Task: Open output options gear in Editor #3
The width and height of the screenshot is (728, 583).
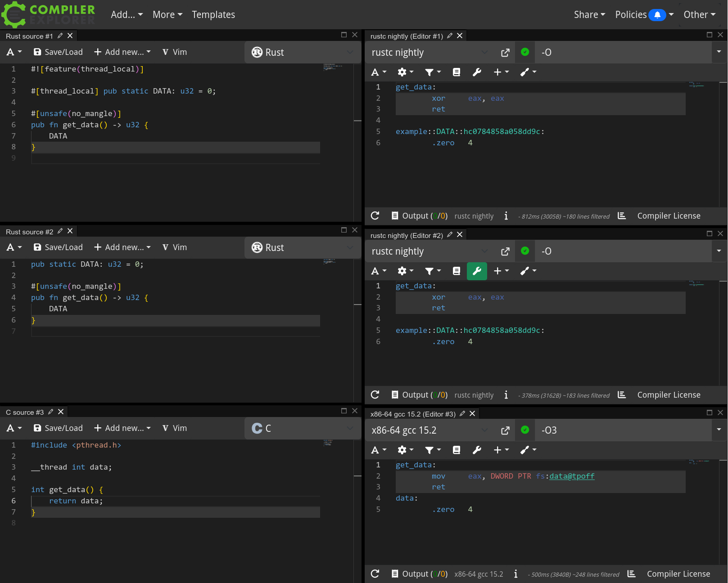Action: (406, 450)
